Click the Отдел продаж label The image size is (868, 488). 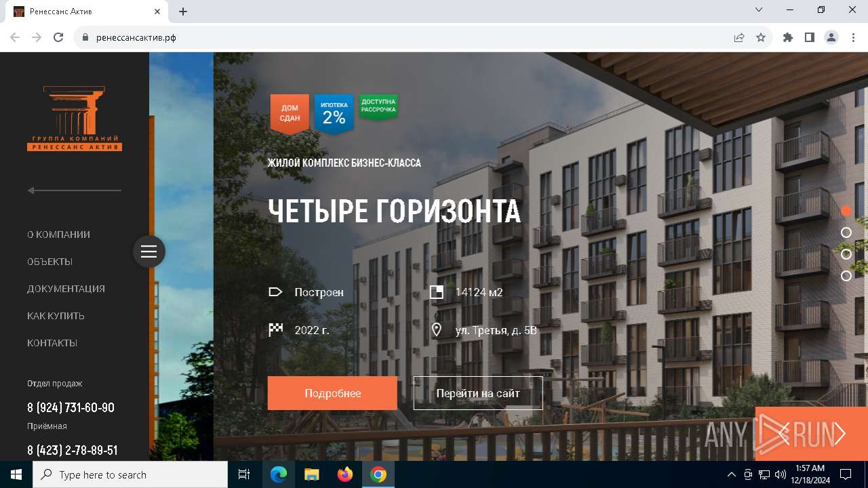(x=55, y=383)
